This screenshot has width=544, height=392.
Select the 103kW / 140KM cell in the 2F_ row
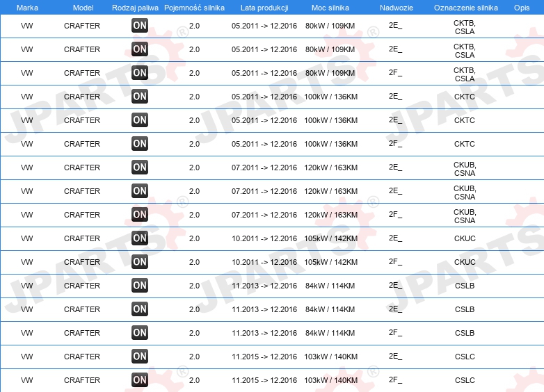pyautogui.click(x=330, y=380)
